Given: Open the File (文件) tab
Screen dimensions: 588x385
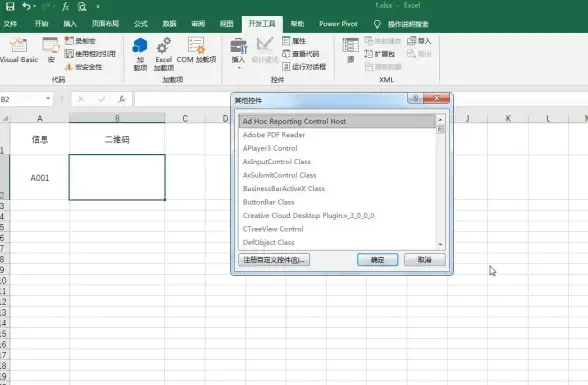Looking at the screenshot, I should click(10, 24).
